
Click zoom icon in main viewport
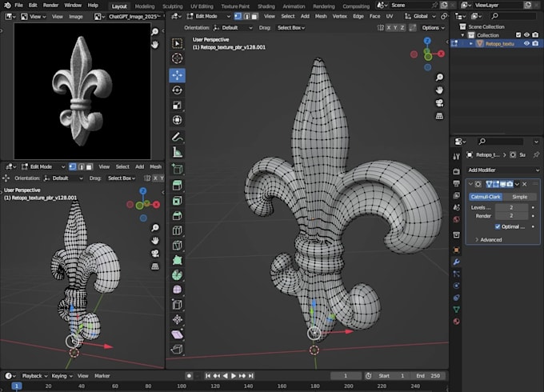point(439,77)
